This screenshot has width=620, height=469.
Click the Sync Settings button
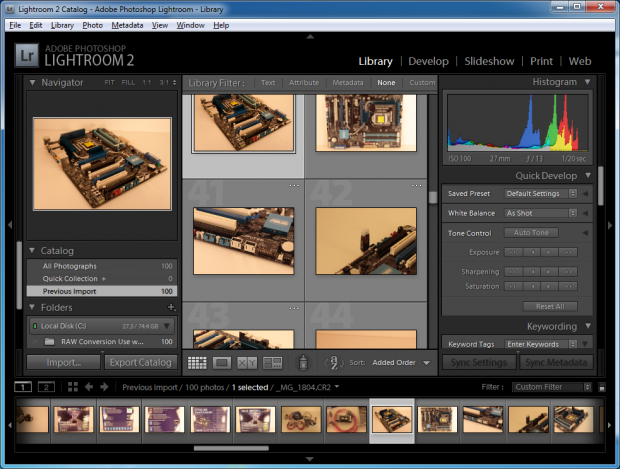tap(479, 362)
